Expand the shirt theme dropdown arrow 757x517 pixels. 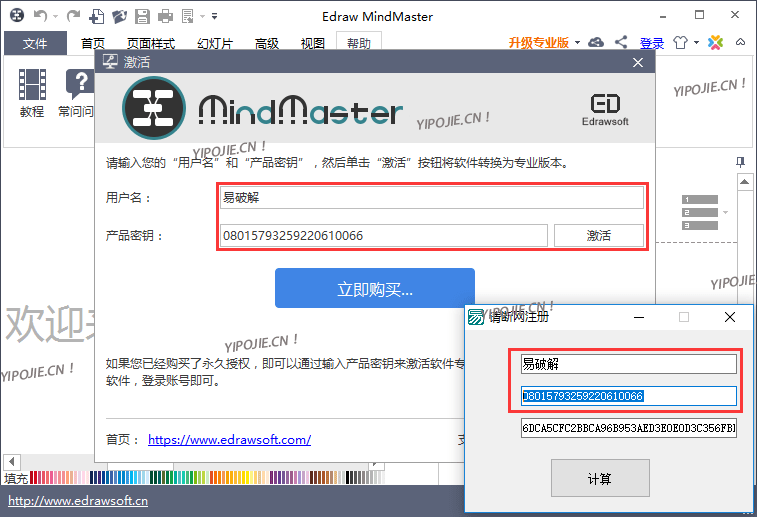(x=696, y=43)
